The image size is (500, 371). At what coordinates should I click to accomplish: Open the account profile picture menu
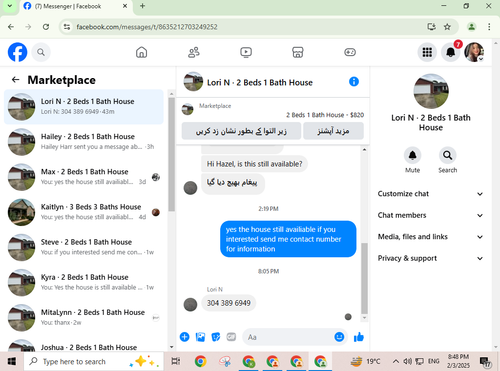[x=474, y=52]
